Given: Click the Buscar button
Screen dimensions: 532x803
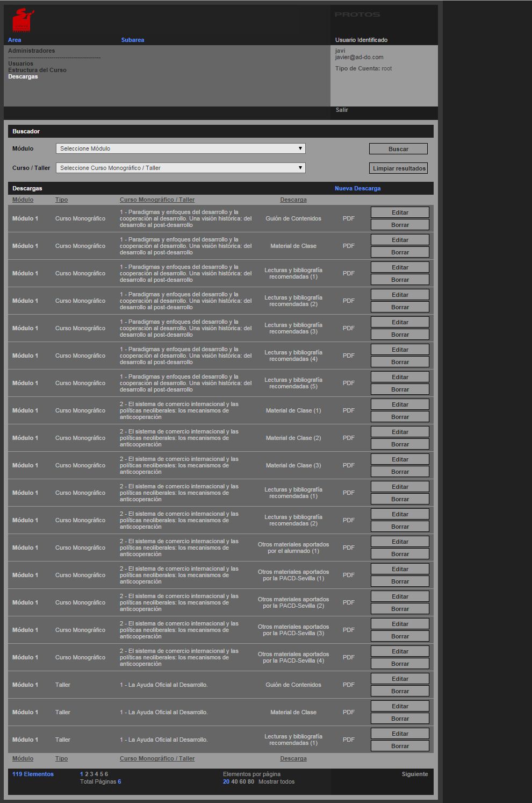Looking at the screenshot, I should point(398,149).
